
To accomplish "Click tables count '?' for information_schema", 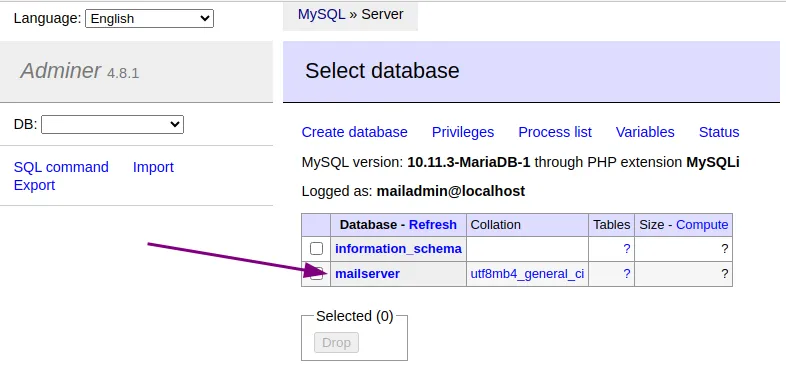I will point(627,249).
